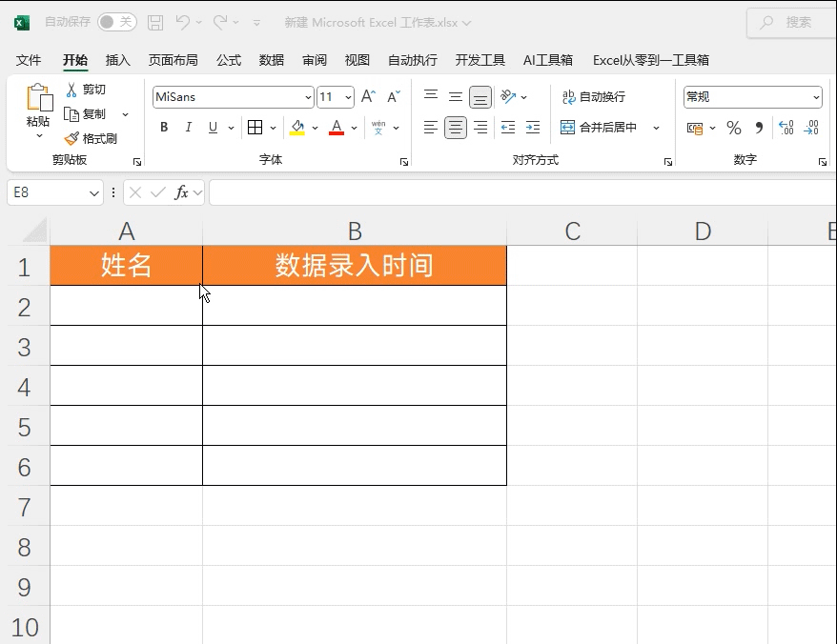Expand the number format 常规 dropdown
The image size is (837, 644).
pos(816,97)
